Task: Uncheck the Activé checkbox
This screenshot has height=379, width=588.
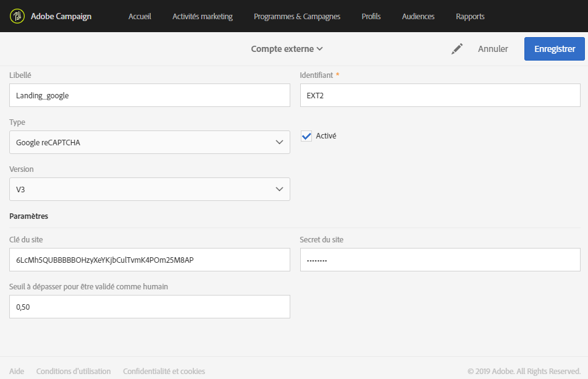Action: tap(306, 136)
